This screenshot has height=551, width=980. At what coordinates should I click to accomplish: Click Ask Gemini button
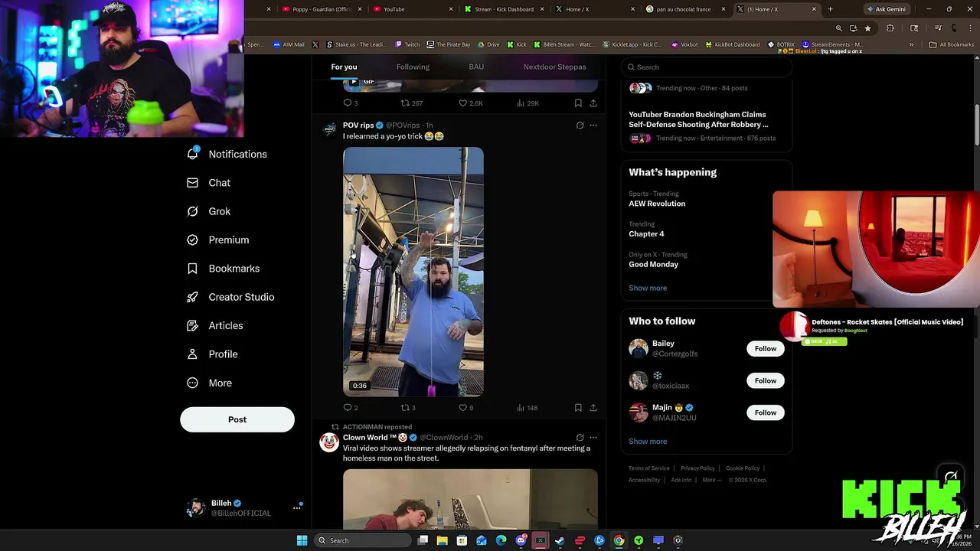pos(889,9)
